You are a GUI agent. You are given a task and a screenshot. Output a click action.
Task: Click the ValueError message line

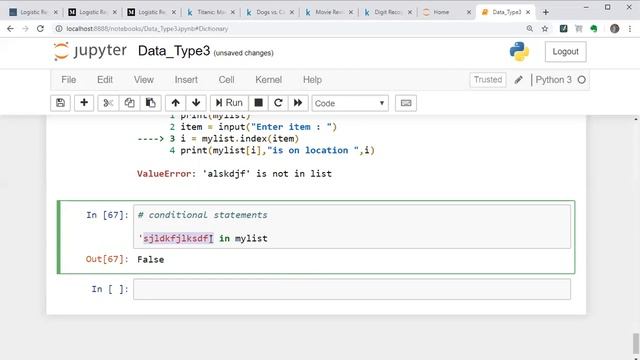click(x=234, y=174)
